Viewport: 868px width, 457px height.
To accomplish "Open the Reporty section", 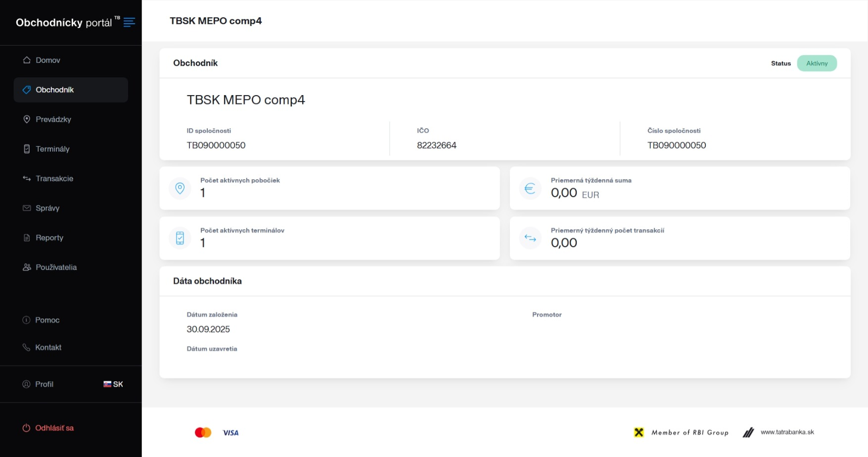I will pos(49,238).
